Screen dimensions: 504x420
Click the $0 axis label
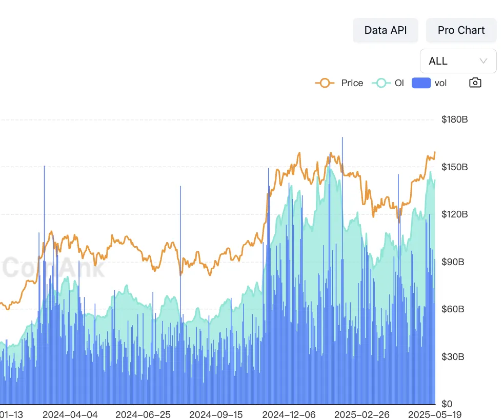(447, 404)
